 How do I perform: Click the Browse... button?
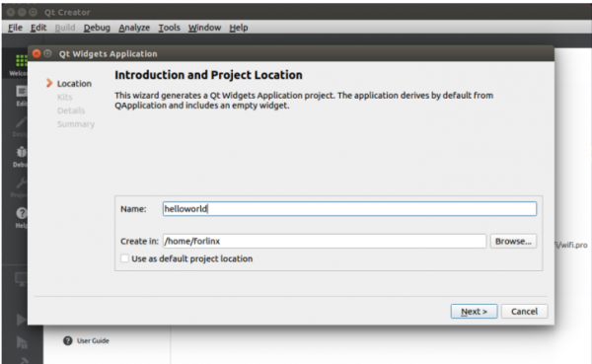(513, 242)
